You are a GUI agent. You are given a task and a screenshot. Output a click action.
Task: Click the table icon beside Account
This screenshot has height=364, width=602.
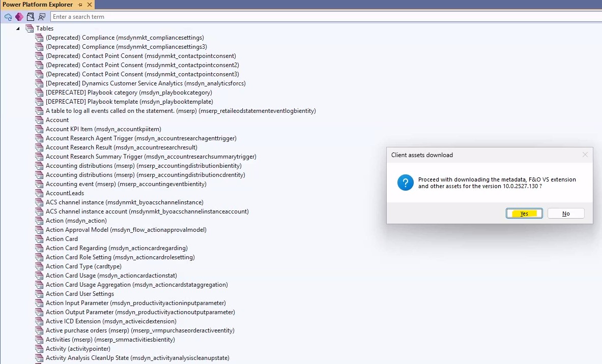click(39, 120)
